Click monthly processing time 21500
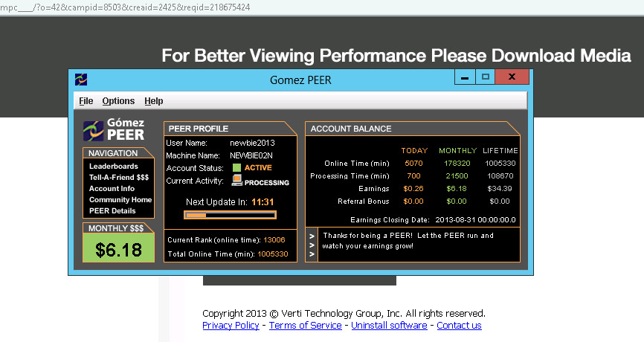The width and height of the screenshot is (644, 342). click(457, 175)
